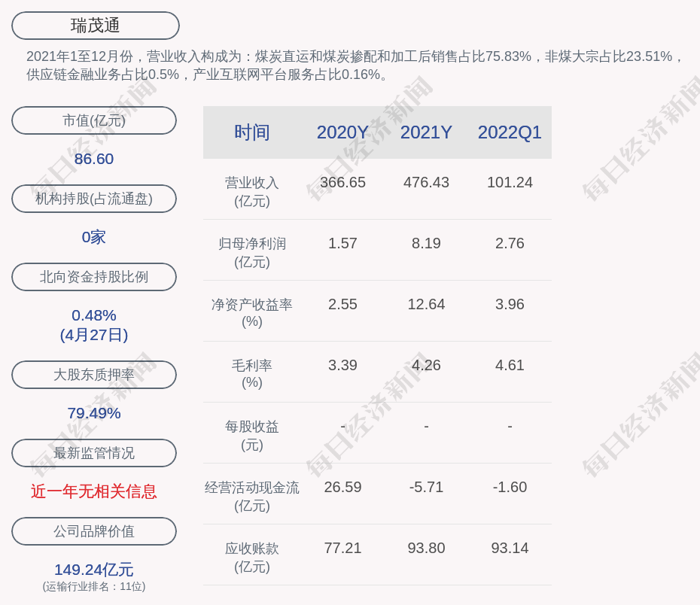The height and width of the screenshot is (605, 700).
Task: Click the 机构持股(占流通盘) label
Action: (94, 199)
